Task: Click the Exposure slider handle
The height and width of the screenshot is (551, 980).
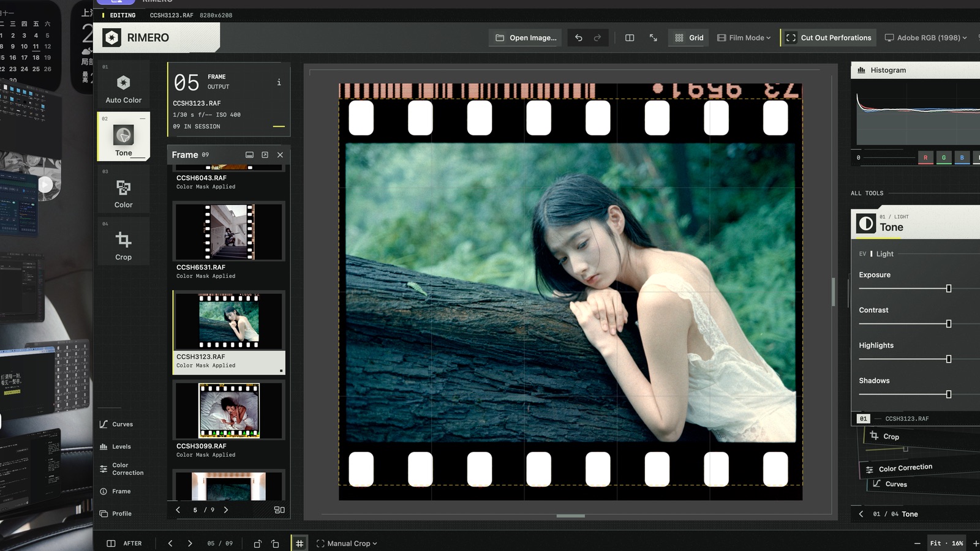Action: [x=949, y=288]
